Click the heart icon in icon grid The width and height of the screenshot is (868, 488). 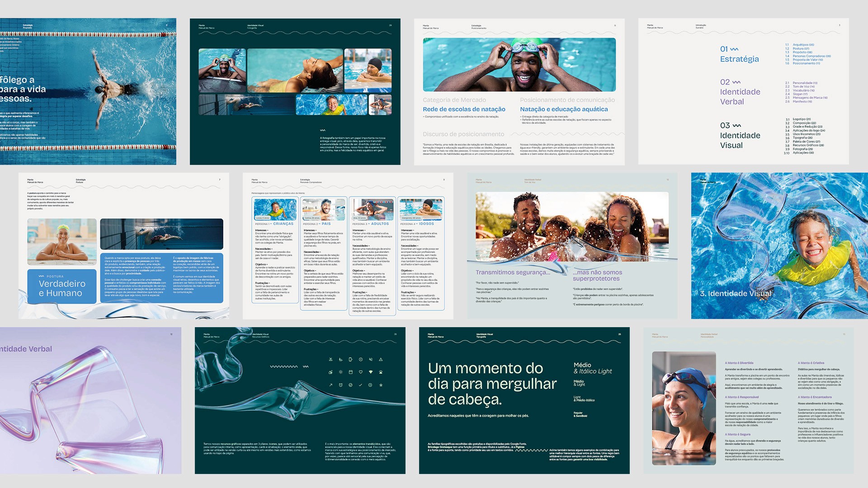pyautogui.click(x=361, y=372)
